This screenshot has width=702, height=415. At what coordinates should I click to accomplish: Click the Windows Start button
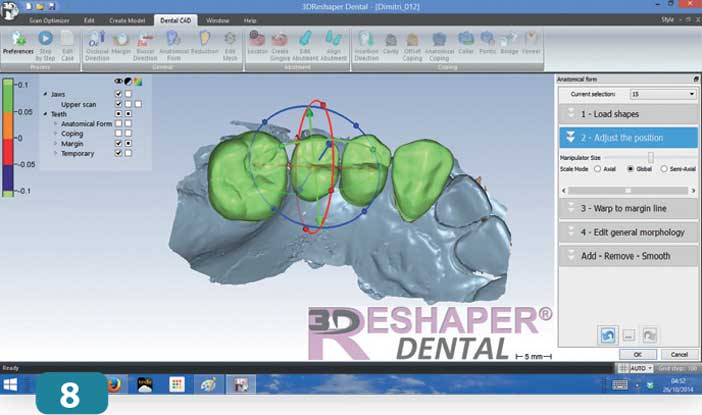pyautogui.click(x=11, y=385)
